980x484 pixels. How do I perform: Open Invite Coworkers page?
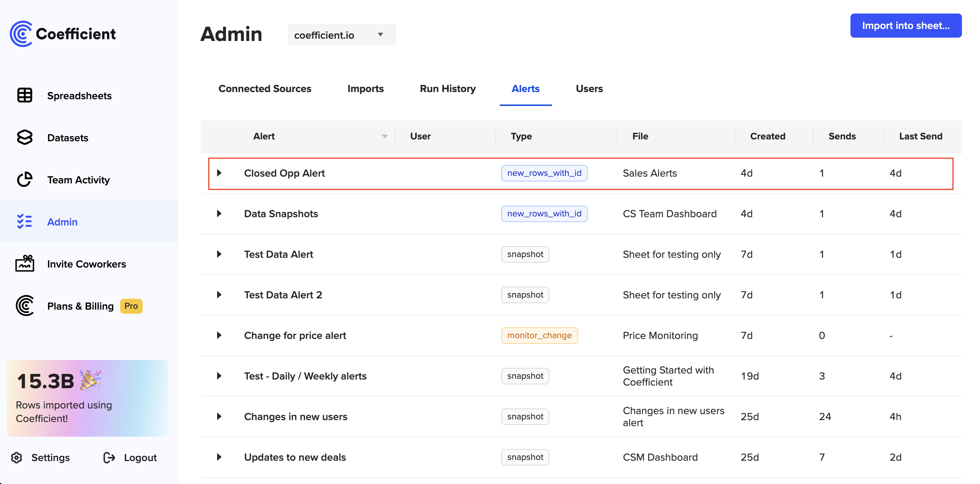tap(86, 264)
